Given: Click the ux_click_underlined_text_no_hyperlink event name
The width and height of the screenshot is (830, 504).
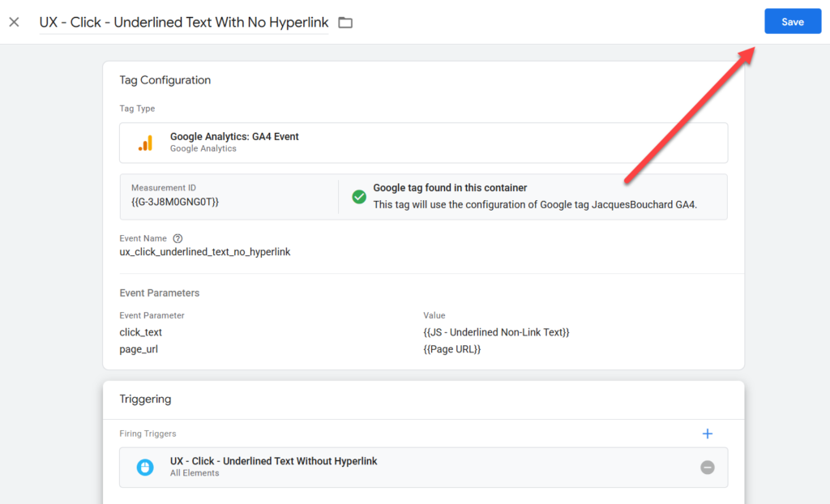Looking at the screenshot, I should click(204, 252).
